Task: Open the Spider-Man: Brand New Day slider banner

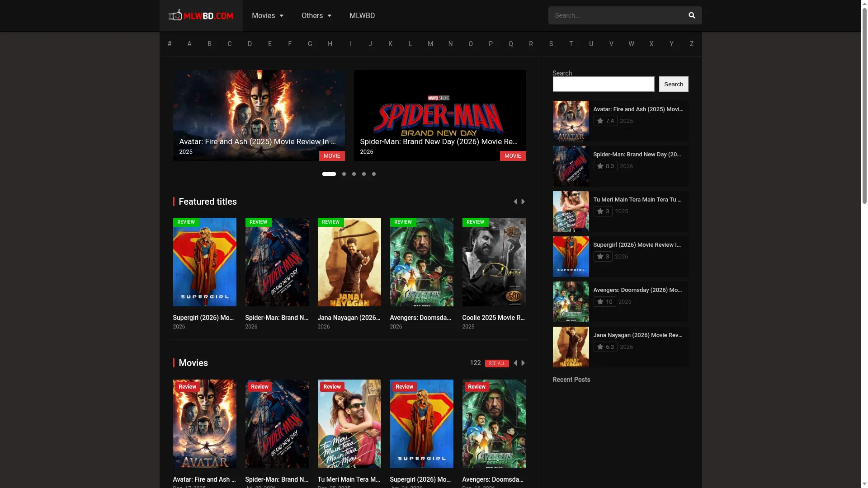Action: pos(440,115)
